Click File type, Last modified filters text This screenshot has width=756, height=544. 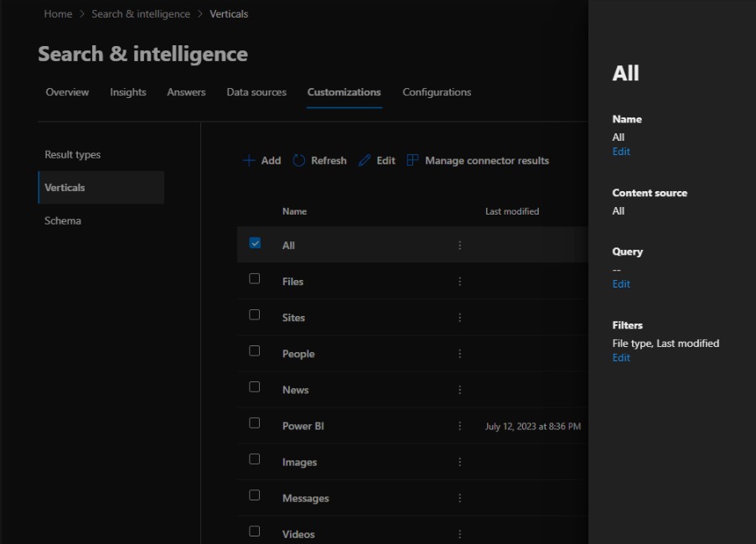pos(665,344)
